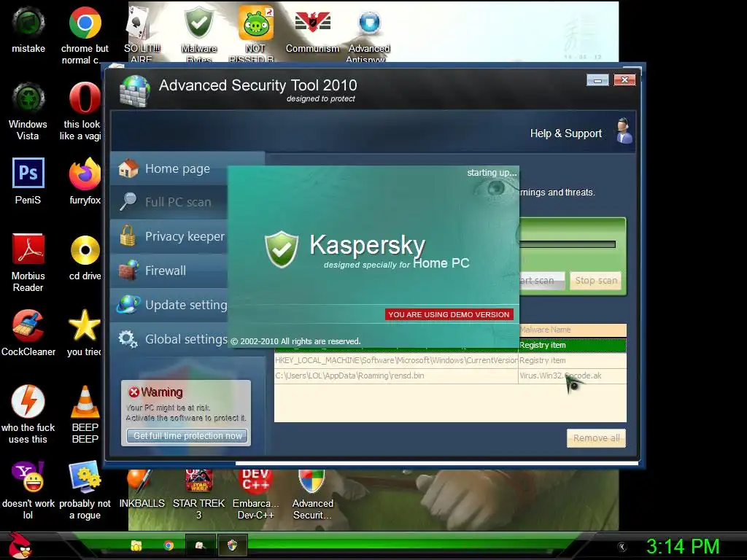Select the rensd.bin file path row

pyautogui.click(x=450, y=376)
